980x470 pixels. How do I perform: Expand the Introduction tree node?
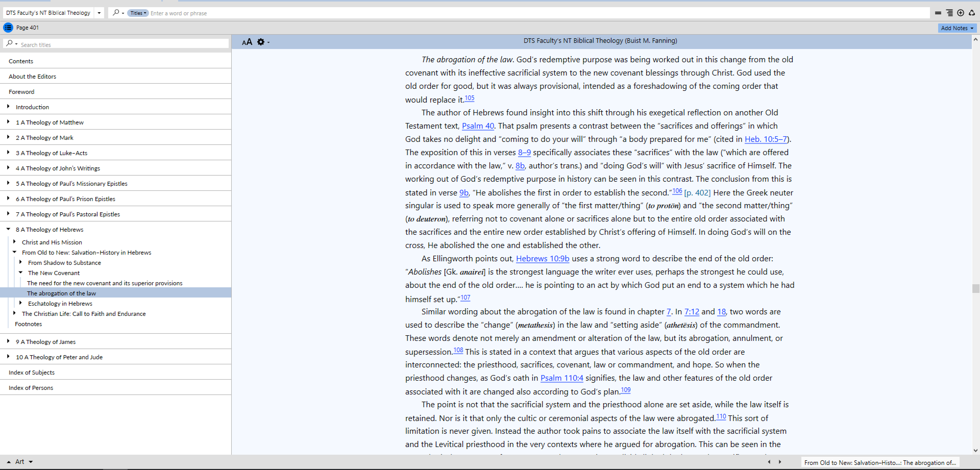pyautogui.click(x=8, y=106)
